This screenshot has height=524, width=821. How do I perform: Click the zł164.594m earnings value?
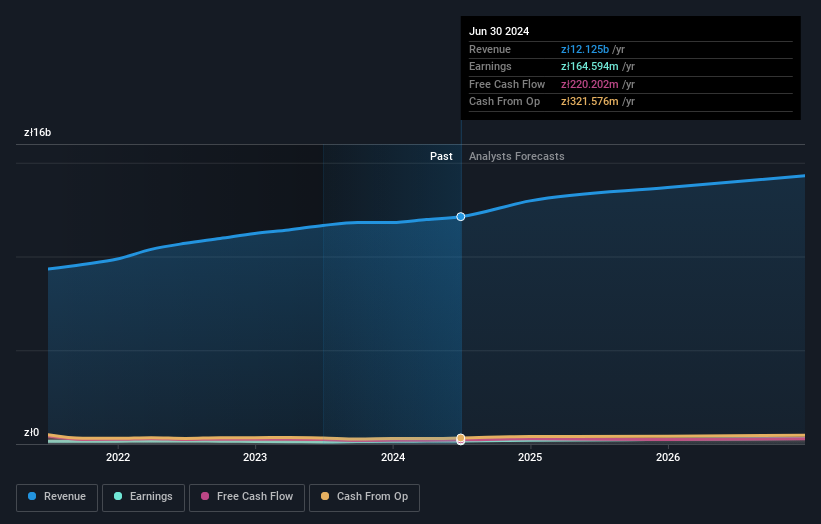point(590,66)
